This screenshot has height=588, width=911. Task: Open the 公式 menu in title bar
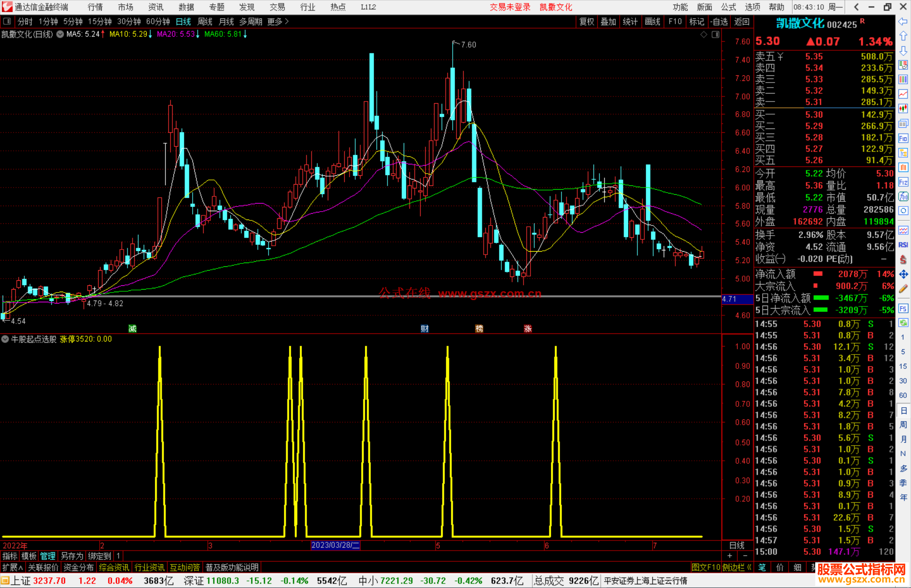pos(728,7)
